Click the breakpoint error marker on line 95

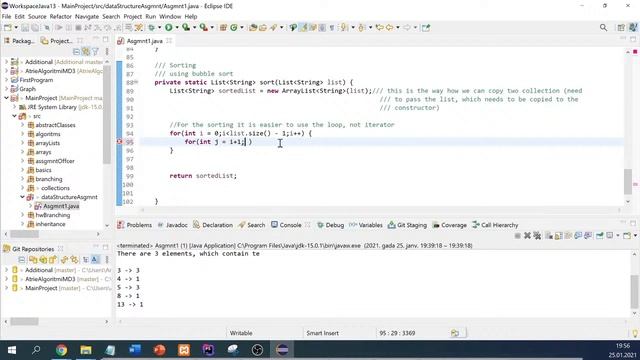120,142
